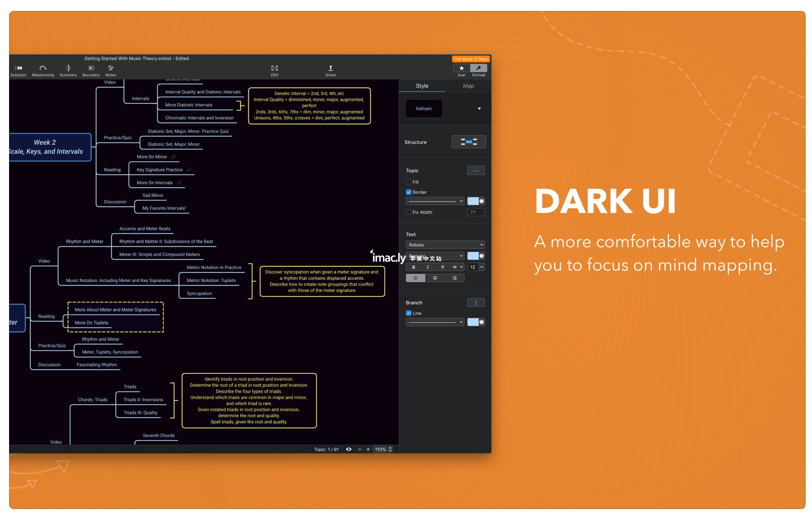This screenshot has height=515, width=812.
Task: Align text to the right
Action: tap(454, 278)
